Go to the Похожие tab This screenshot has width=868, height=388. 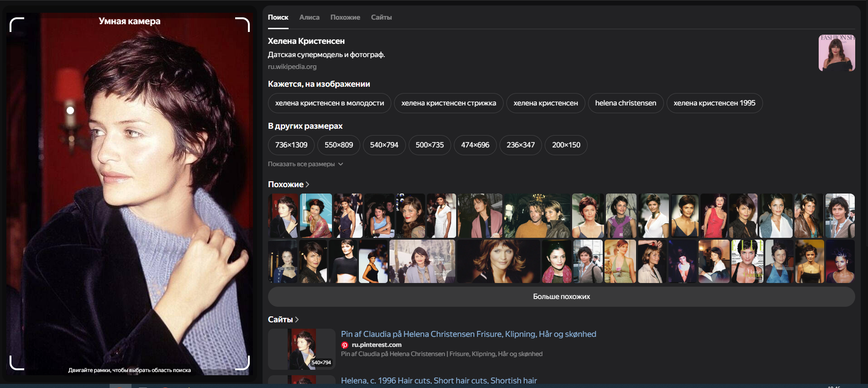tap(345, 17)
